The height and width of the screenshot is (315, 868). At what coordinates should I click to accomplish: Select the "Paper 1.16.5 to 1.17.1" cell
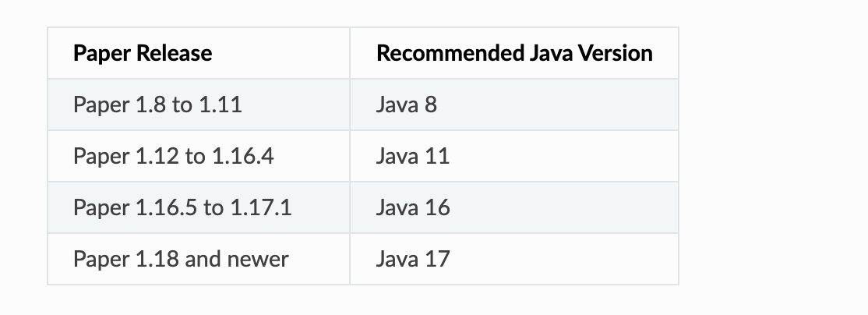coord(182,207)
